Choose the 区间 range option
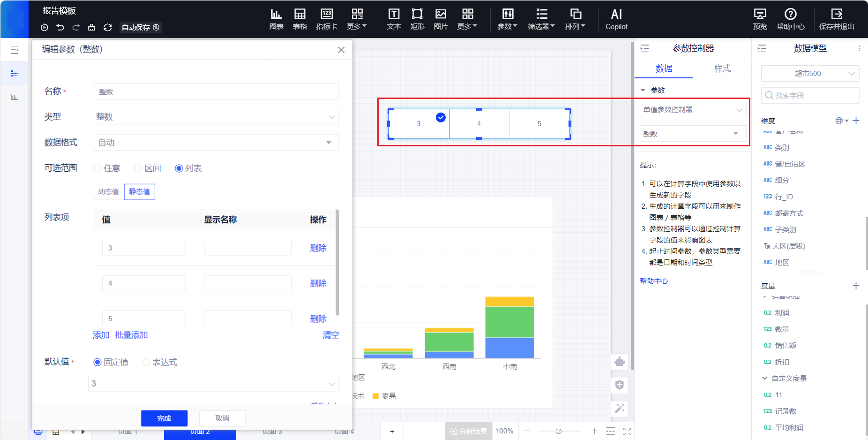 pyautogui.click(x=138, y=168)
